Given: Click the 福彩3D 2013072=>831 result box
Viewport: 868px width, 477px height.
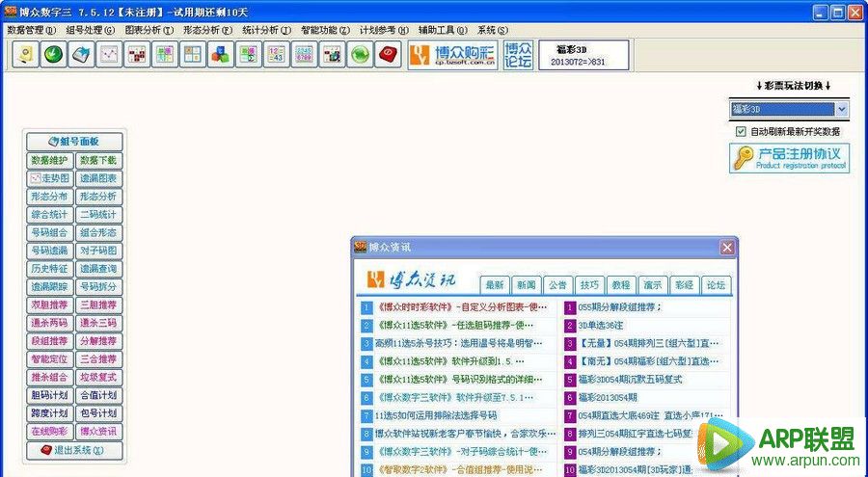Looking at the screenshot, I should [584, 55].
